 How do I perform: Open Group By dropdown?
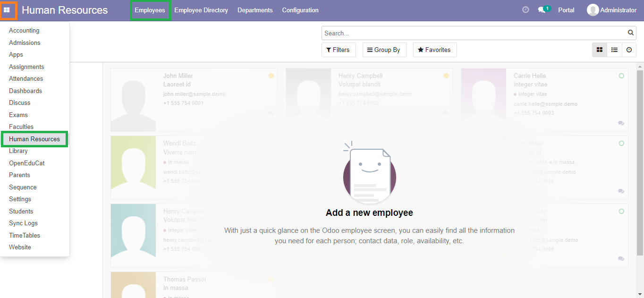coord(384,50)
